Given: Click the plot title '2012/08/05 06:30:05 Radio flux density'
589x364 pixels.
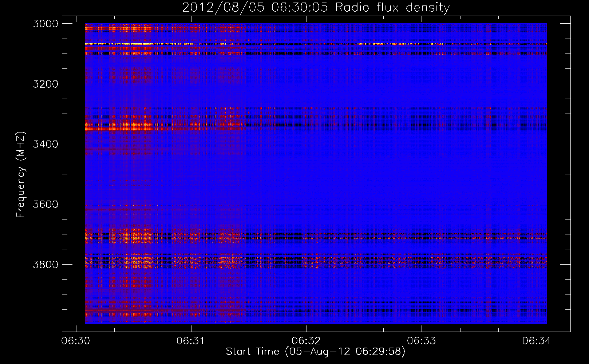Looking at the screenshot, I should coord(316,8).
